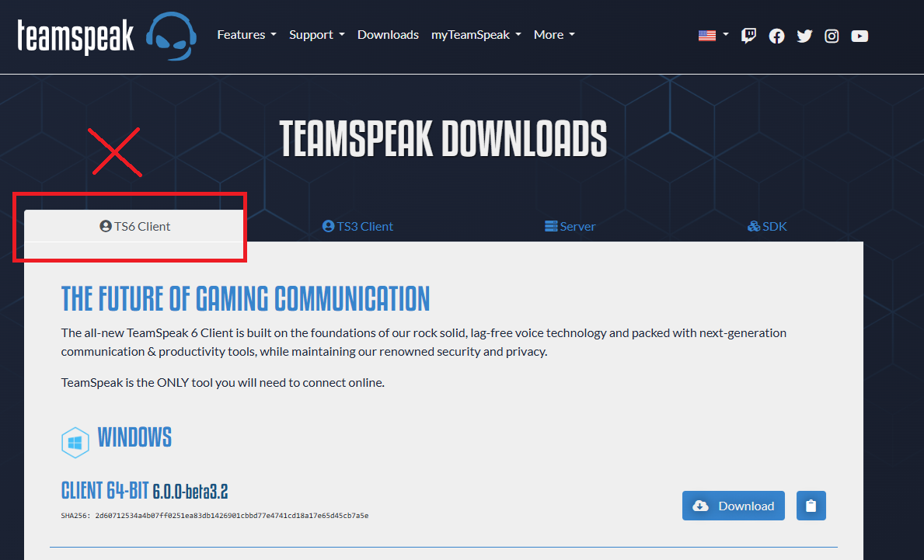Copy SHA256 hash with clipboard button
The height and width of the screenshot is (560, 924).
point(811,506)
